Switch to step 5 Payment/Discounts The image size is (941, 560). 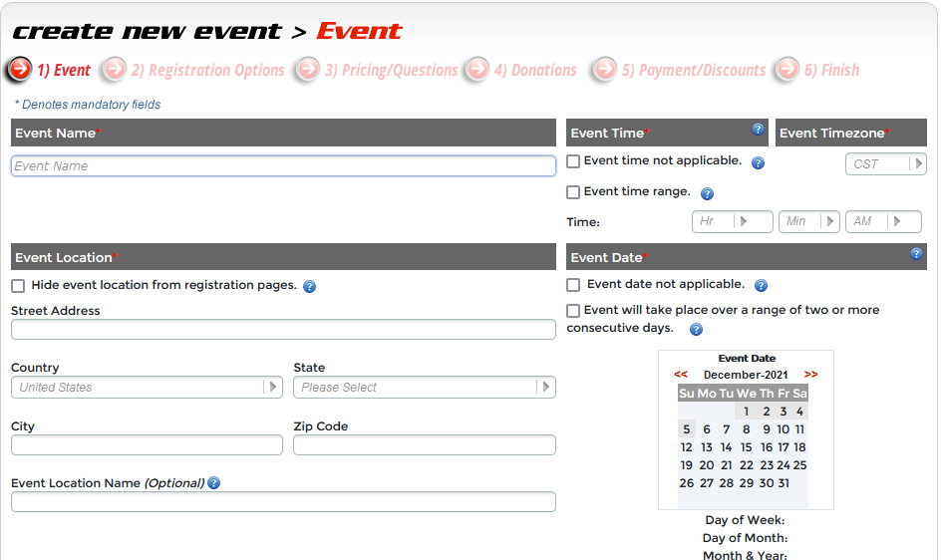pyautogui.click(x=680, y=70)
